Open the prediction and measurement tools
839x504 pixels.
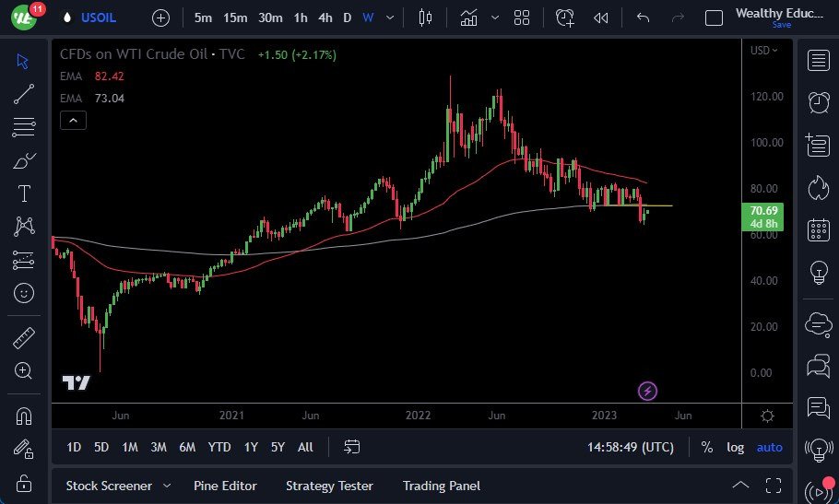pos(23,260)
